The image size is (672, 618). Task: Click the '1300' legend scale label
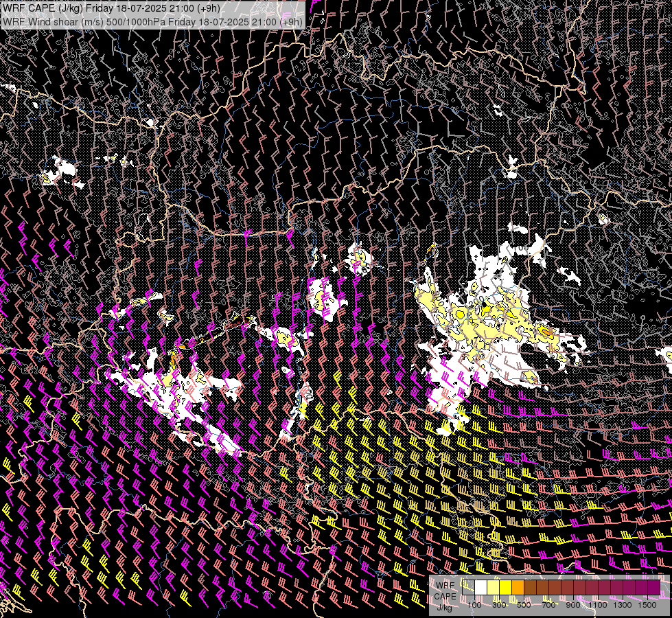[623, 605]
